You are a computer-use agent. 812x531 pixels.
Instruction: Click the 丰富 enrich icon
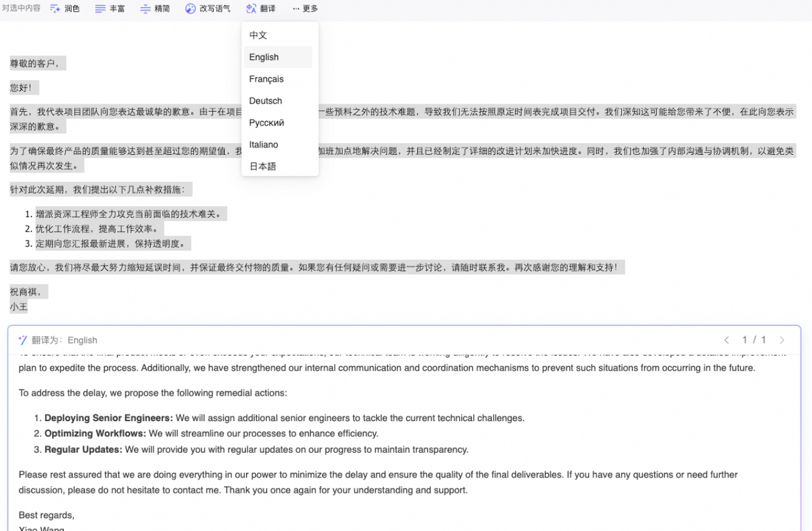[100, 8]
